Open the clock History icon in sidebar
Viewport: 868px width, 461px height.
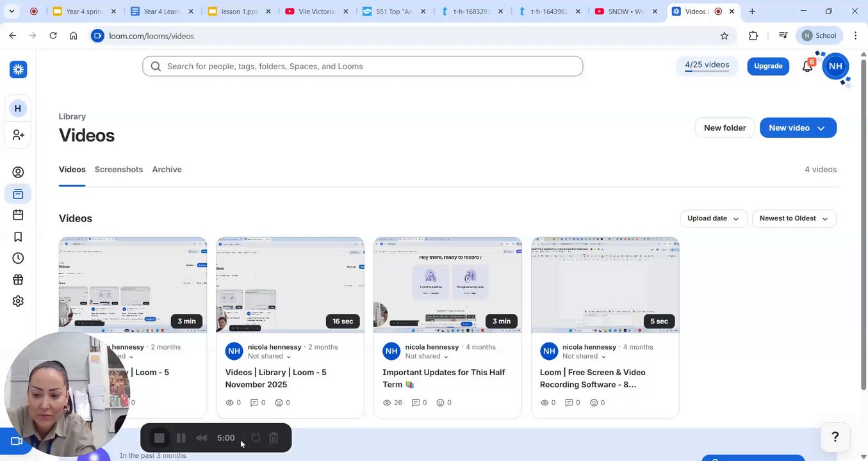point(18,258)
